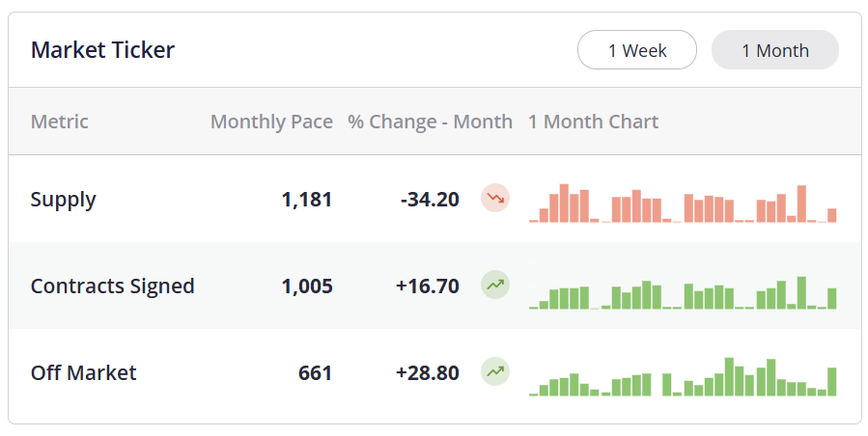868x436 pixels.
Task: Click the Off Market pace value 661
Action: click(x=315, y=372)
